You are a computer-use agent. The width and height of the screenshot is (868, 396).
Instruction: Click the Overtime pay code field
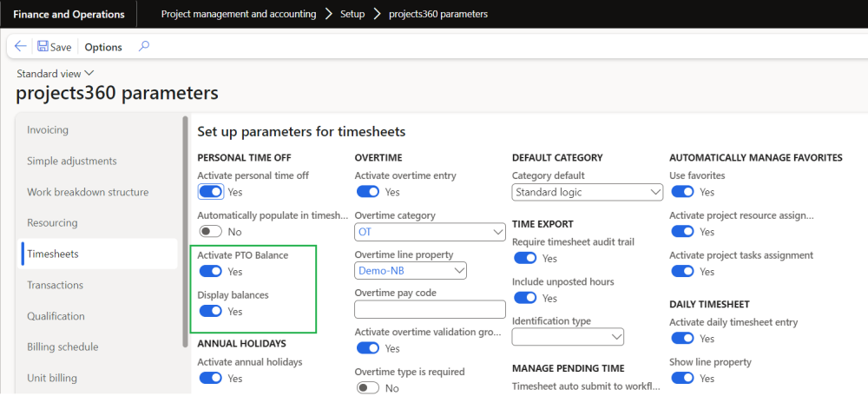point(430,309)
